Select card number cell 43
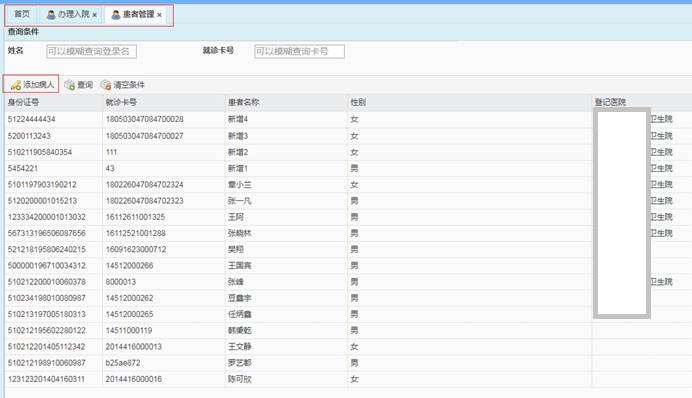This screenshot has width=692, height=398. point(110,169)
